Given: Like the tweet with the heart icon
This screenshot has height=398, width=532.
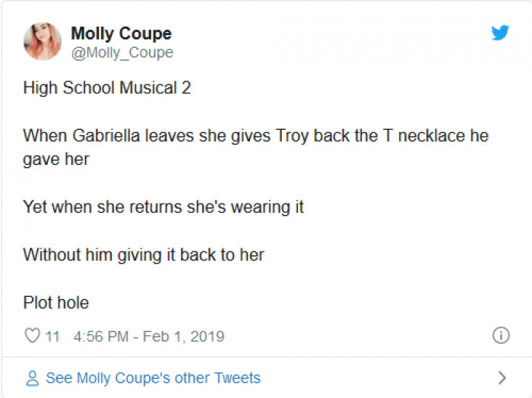Looking at the screenshot, I should point(32,336).
